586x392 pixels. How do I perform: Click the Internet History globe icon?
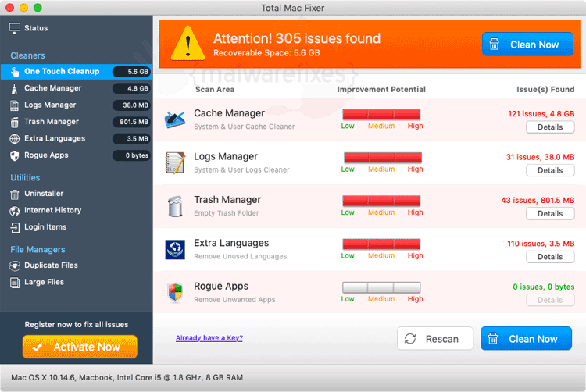[x=14, y=211]
